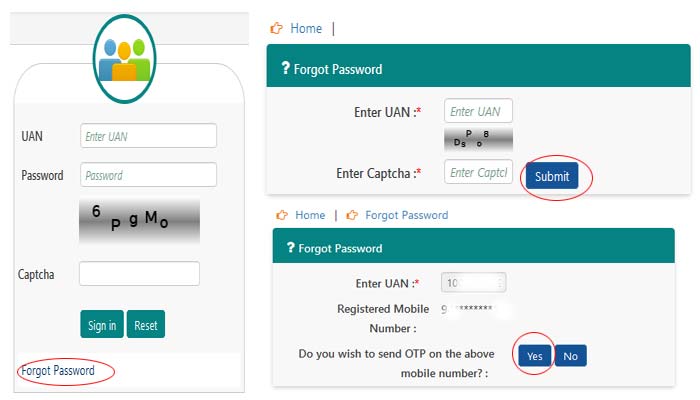
Task: Click the small captcha image in Forgot Password form
Action: click(478, 139)
